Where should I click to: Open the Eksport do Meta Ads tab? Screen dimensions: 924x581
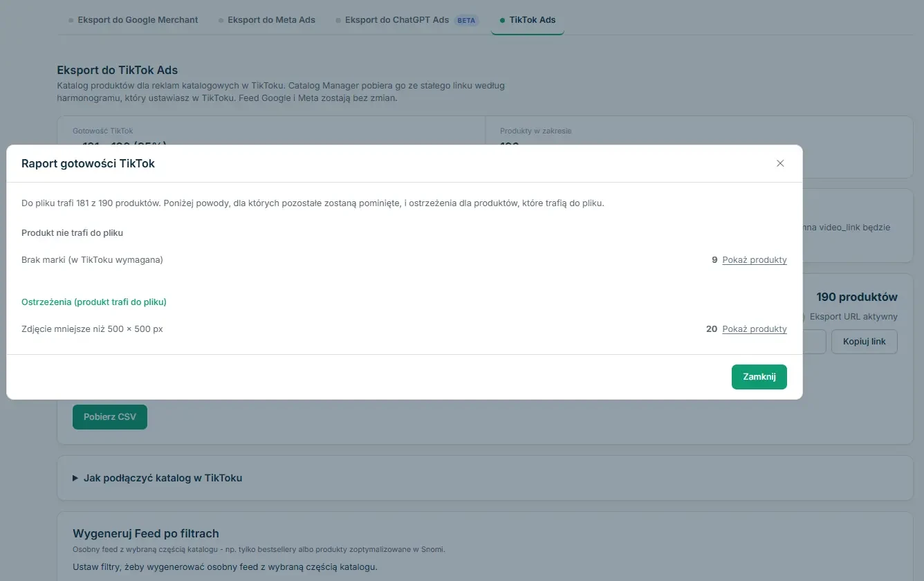(x=266, y=20)
